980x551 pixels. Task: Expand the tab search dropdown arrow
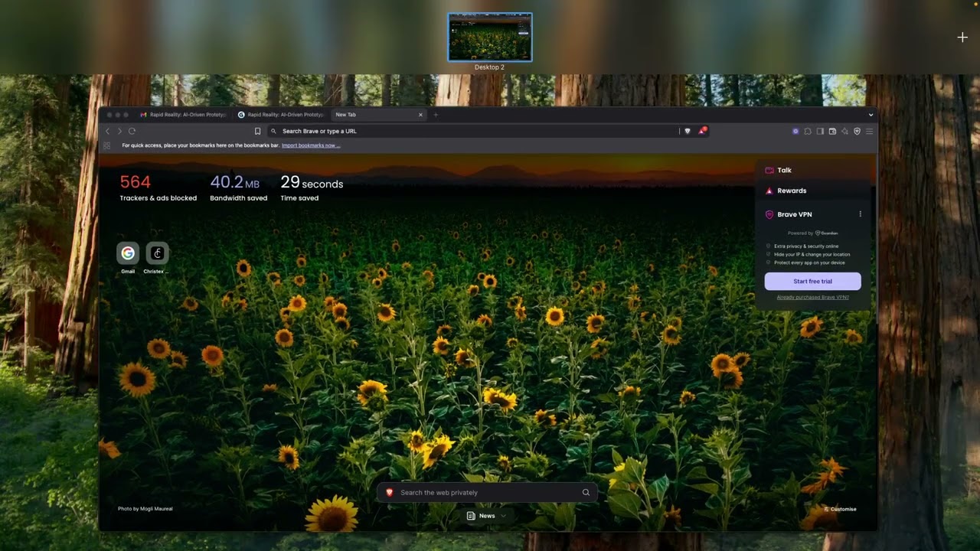pos(871,115)
